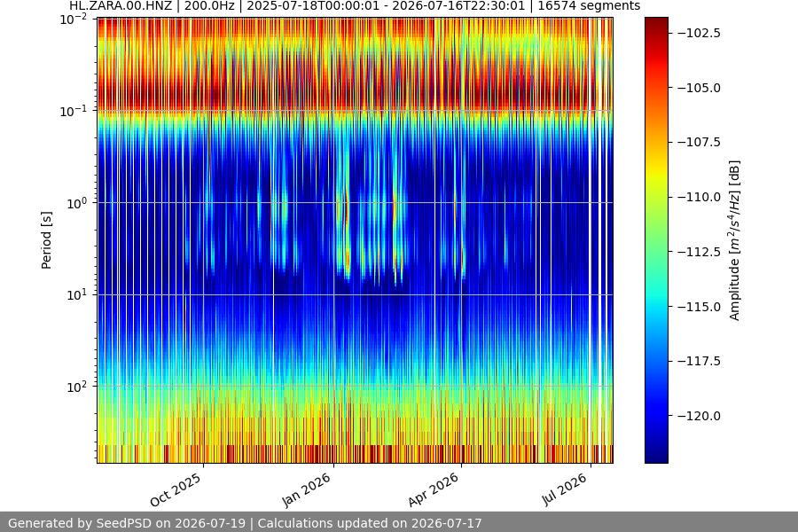Click the -102.5 colorbar tick label
Viewport: 798px width, 532px height.
[x=699, y=33]
